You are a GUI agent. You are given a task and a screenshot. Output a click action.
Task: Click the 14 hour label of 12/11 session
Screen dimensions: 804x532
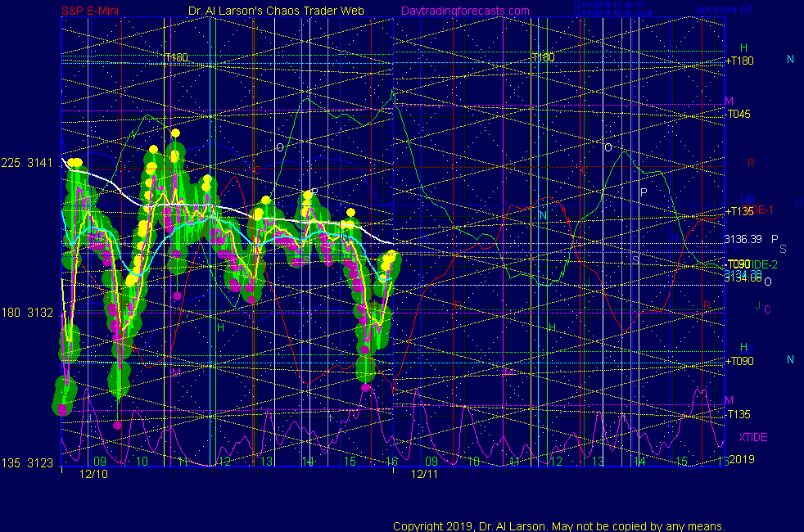(x=639, y=462)
